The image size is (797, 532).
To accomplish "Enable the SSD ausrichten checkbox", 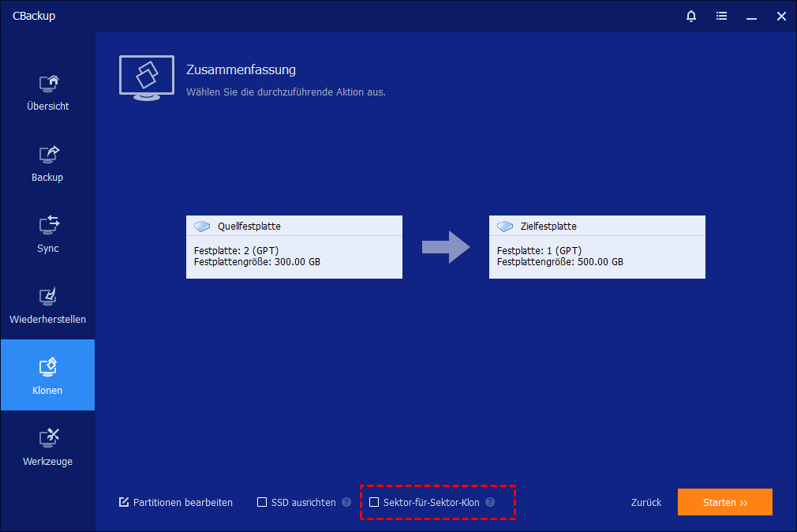I will pyautogui.click(x=263, y=502).
